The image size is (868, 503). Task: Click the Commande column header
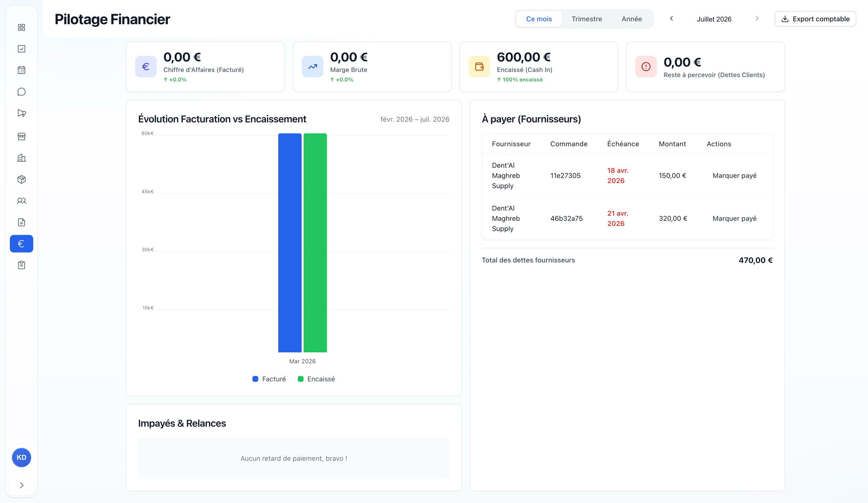pos(569,144)
